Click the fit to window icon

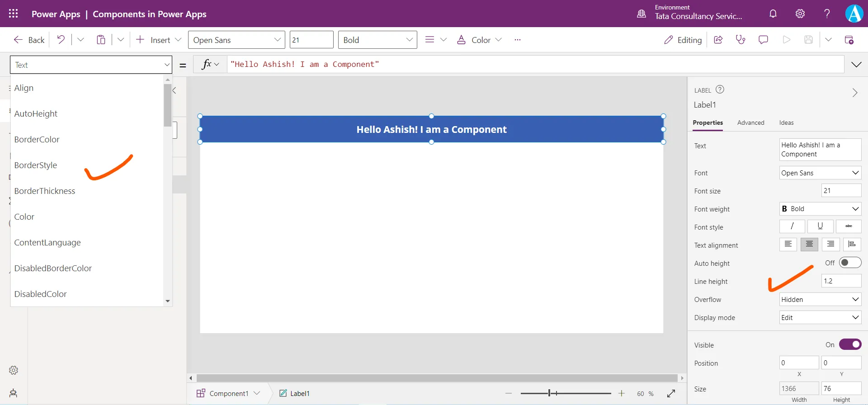click(671, 394)
